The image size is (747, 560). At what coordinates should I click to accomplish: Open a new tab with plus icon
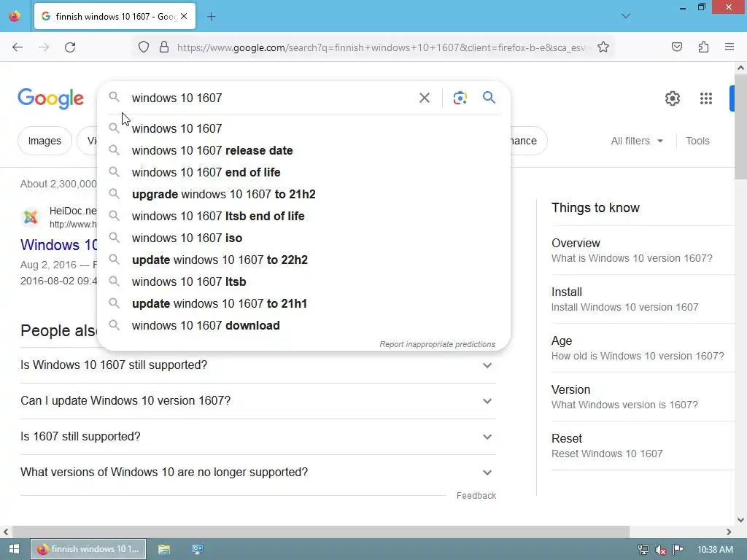(211, 17)
